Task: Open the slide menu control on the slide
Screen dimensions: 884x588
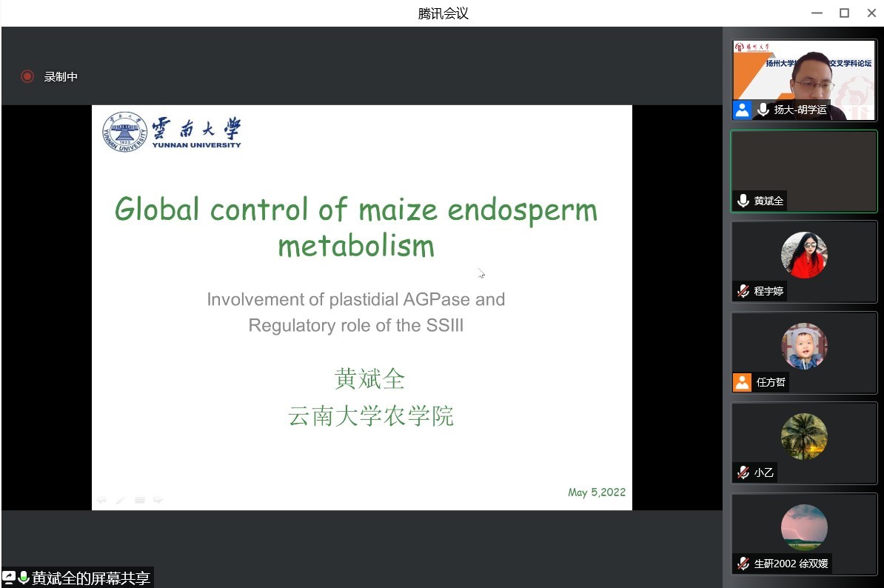Action: click(139, 500)
